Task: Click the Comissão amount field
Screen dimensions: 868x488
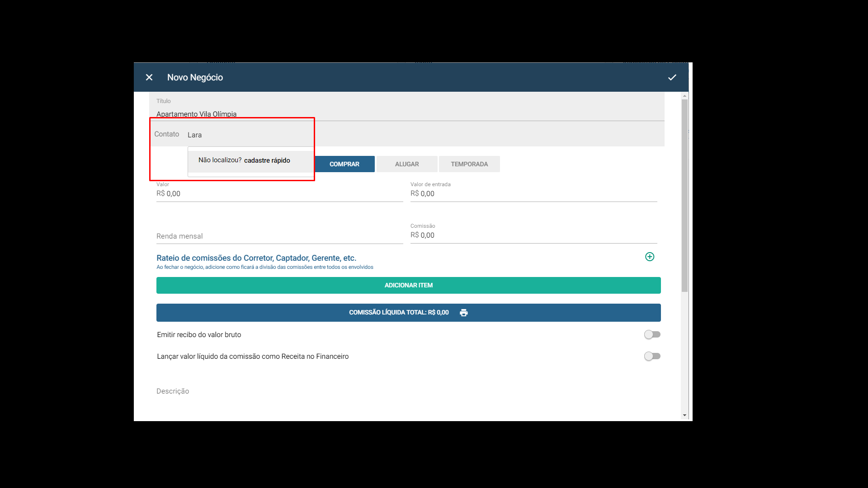Action: [x=533, y=235]
